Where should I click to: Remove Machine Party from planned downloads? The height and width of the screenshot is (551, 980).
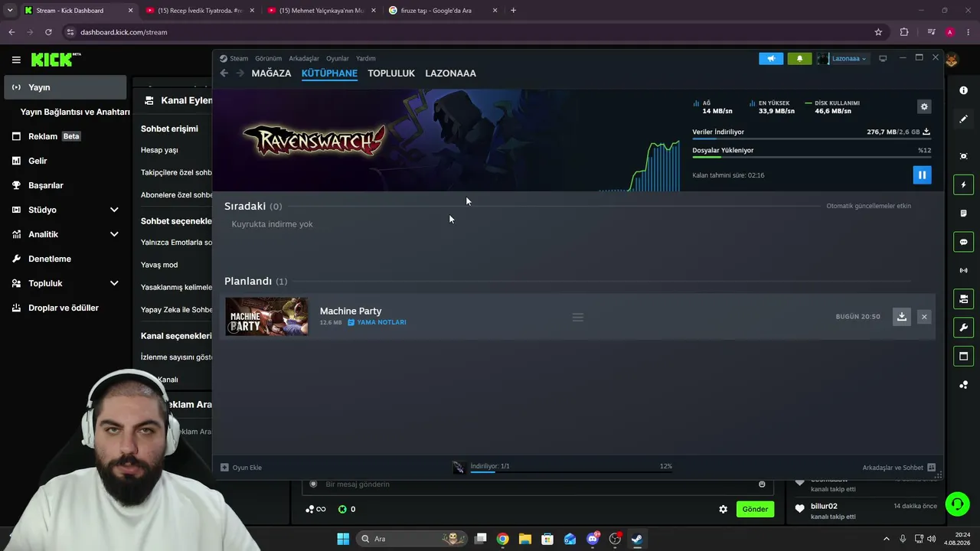[x=924, y=317]
